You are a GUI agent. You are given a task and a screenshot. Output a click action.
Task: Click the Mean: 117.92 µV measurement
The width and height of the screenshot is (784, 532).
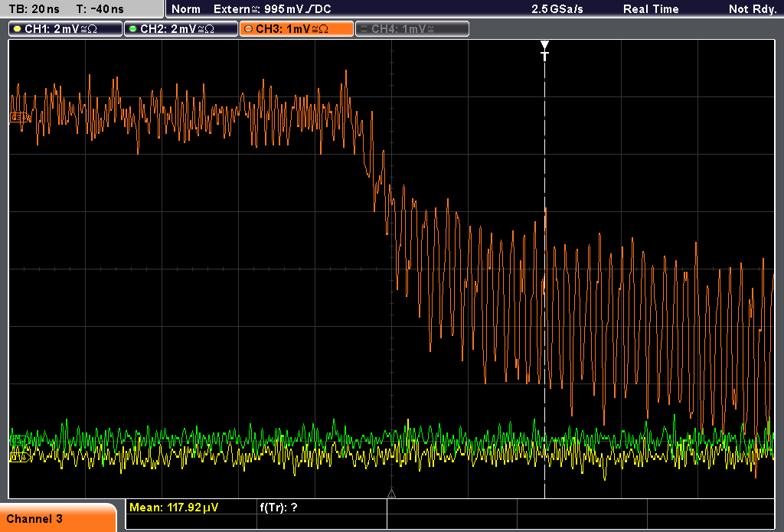[174, 508]
